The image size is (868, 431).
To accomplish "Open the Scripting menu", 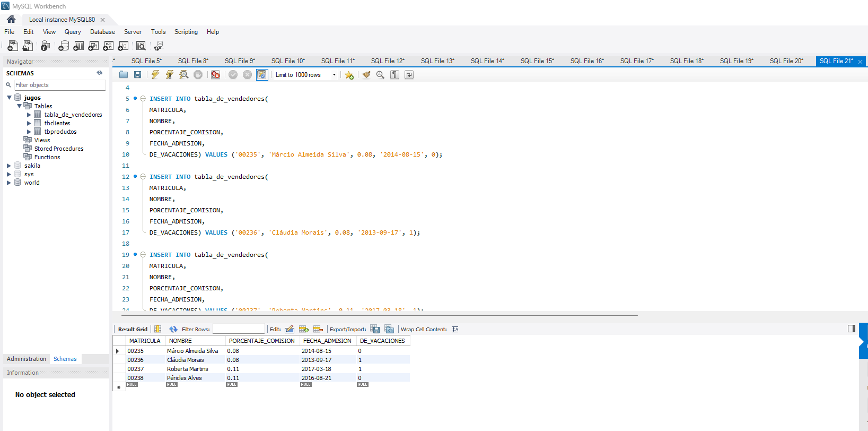I will coord(186,32).
